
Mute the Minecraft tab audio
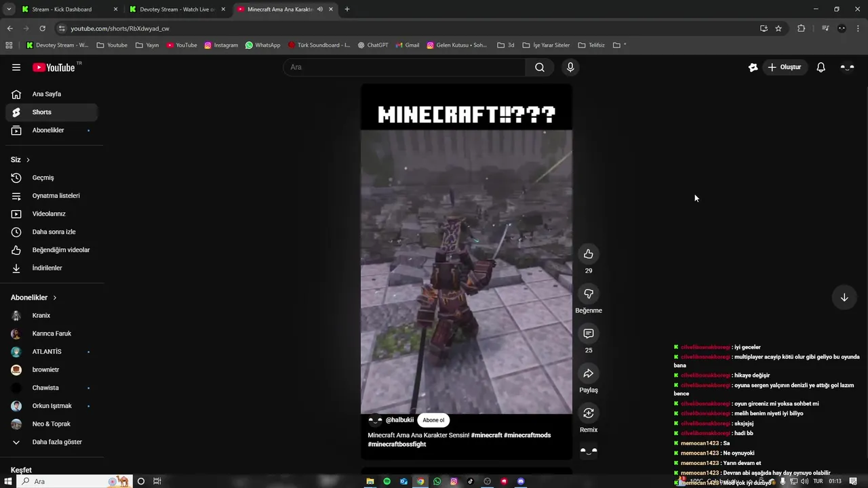(x=320, y=9)
